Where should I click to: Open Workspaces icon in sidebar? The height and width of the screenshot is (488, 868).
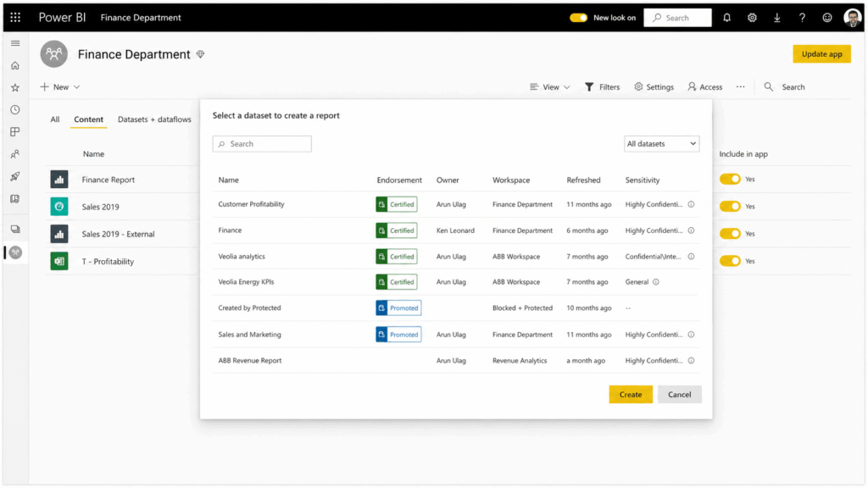(x=15, y=229)
